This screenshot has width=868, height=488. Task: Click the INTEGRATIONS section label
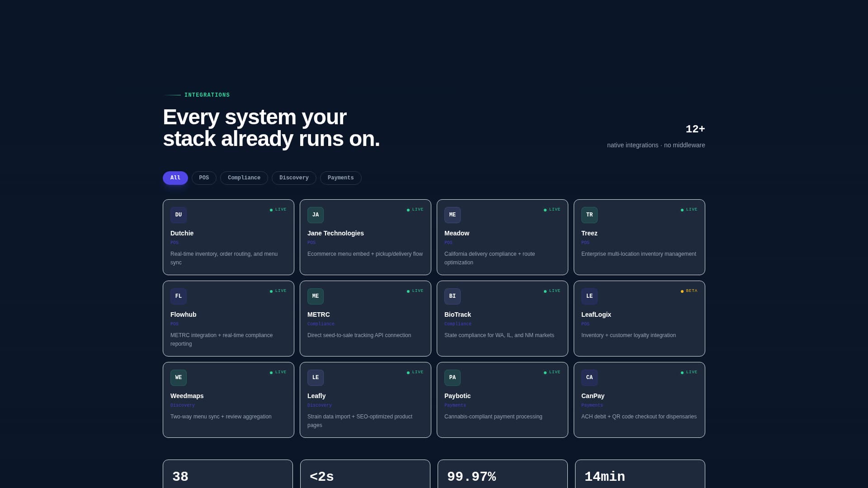207,95
